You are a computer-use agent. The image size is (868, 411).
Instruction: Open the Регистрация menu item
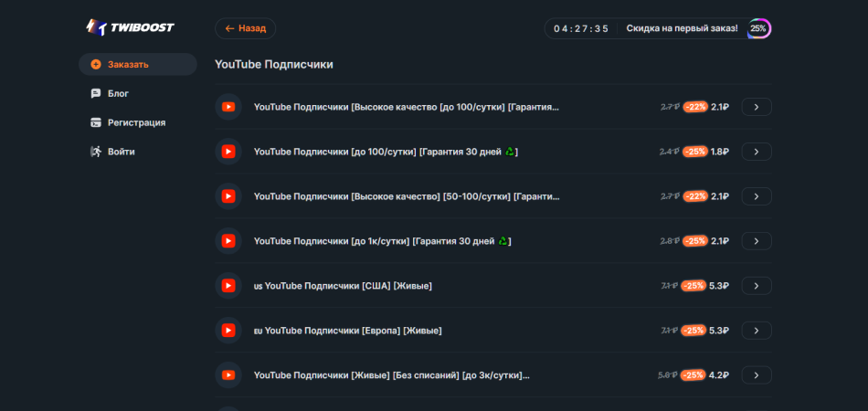pos(138,122)
